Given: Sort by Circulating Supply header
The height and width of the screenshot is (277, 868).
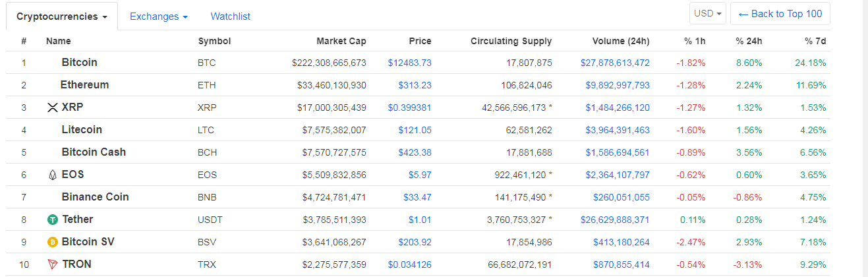Looking at the screenshot, I should tap(511, 41).
